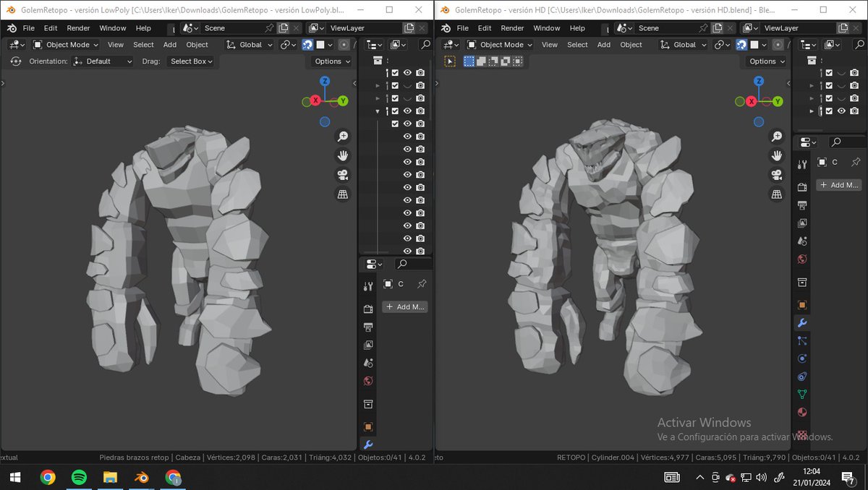
Task: Open Scene properties tab in HD window
Action: tap(801, 241)
